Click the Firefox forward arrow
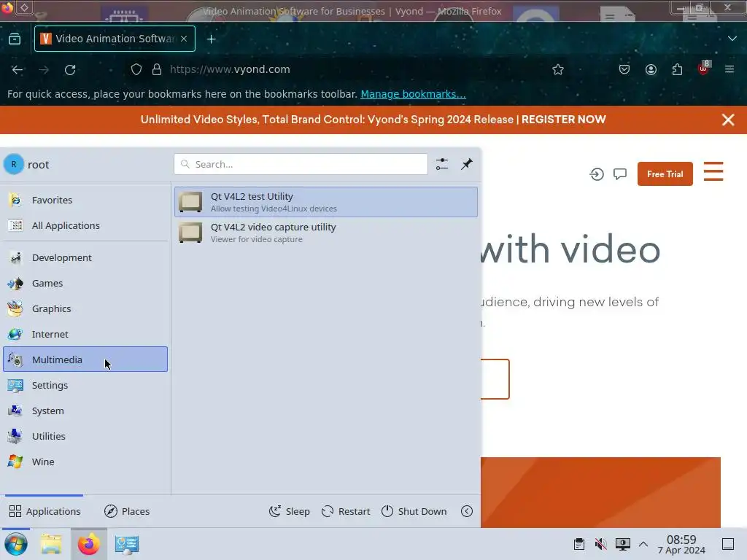Screen dimensions: 747x560 click(x=44, y=69)
